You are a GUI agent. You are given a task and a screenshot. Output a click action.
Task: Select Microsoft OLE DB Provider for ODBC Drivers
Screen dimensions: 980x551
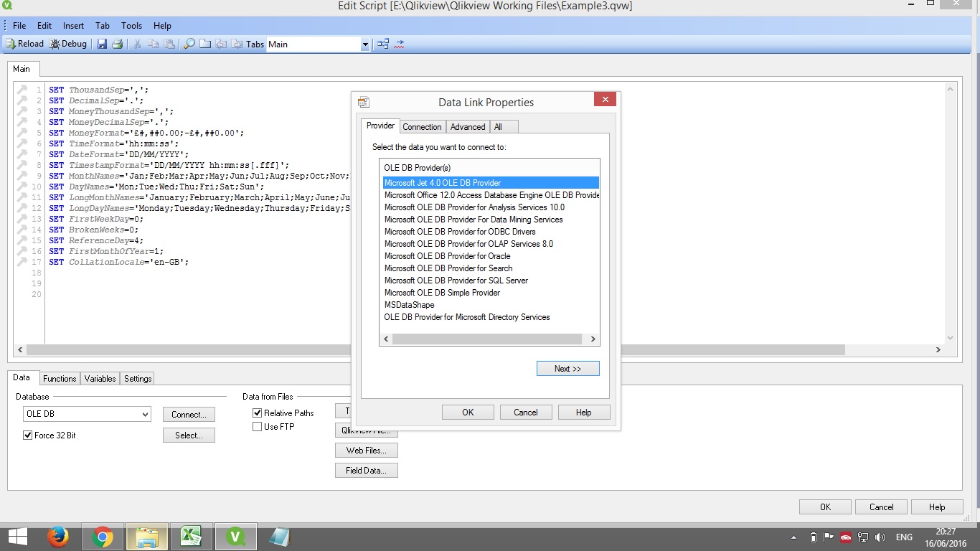click(460, 232)
